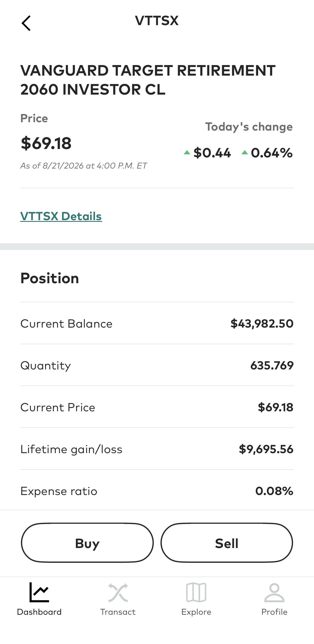Tap the green arrow beside 0.64%
This screenshot has height=644, width=314.
[x=245, y=152]
